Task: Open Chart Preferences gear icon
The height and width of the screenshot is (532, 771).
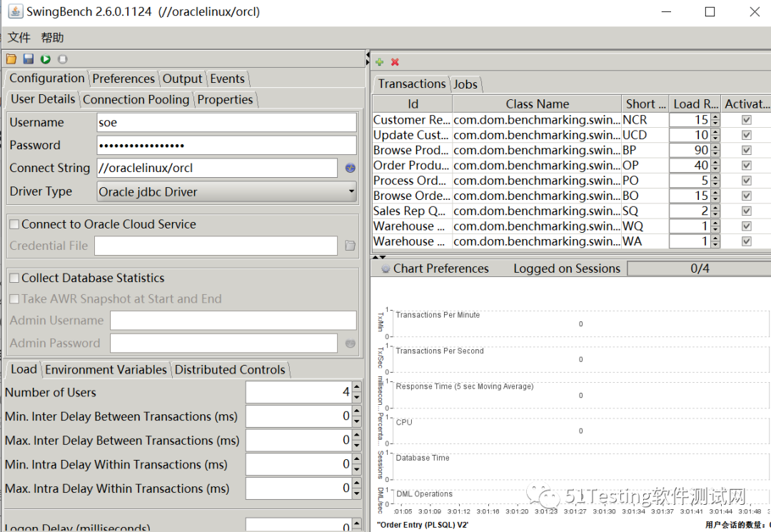Action: click(386, 268)
